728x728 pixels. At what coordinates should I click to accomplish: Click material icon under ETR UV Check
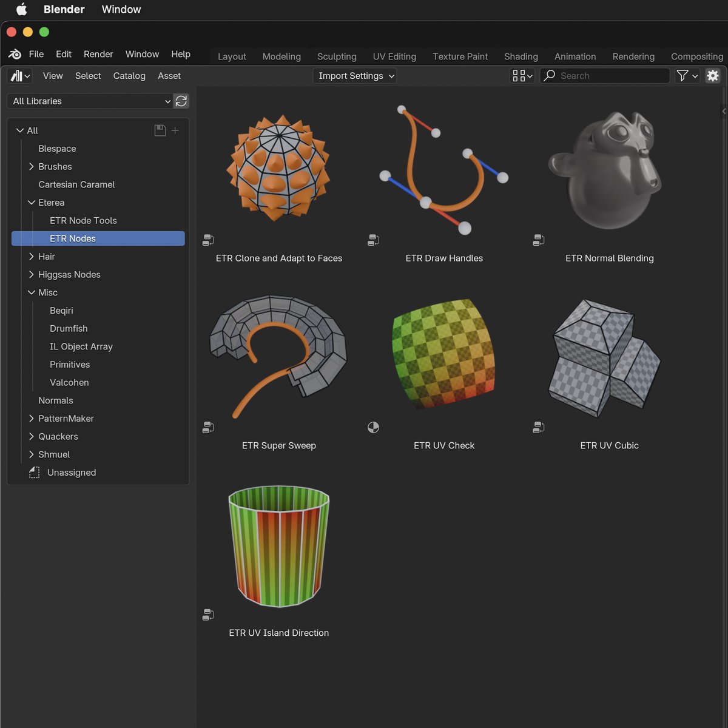tap(373, 428)
